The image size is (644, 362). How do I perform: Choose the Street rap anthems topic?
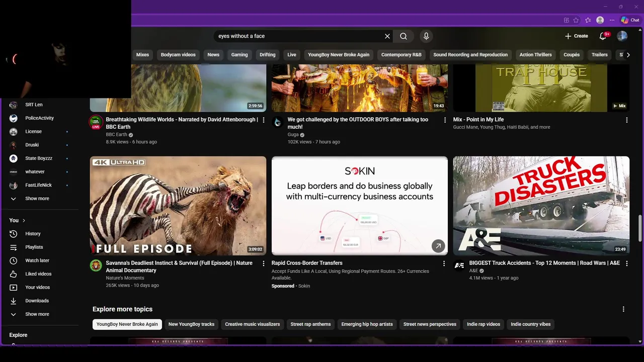pyautogui.click(x=310, y=324)
